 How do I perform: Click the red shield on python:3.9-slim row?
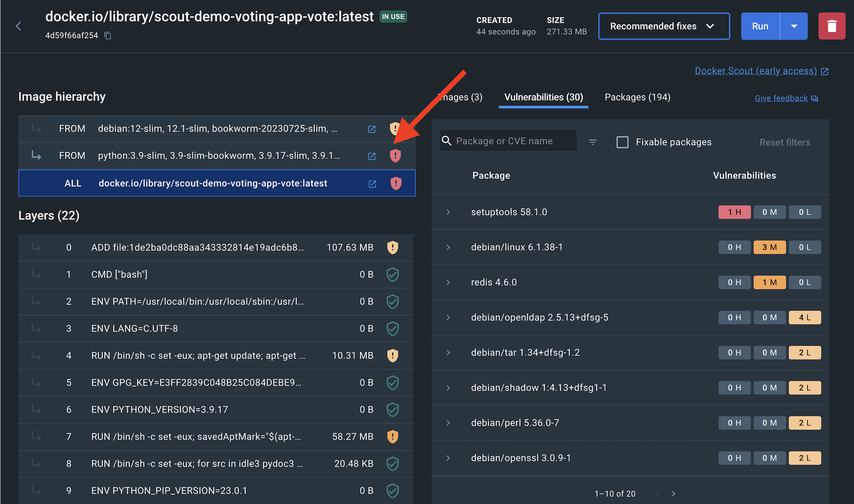click(x=395, y=155)
